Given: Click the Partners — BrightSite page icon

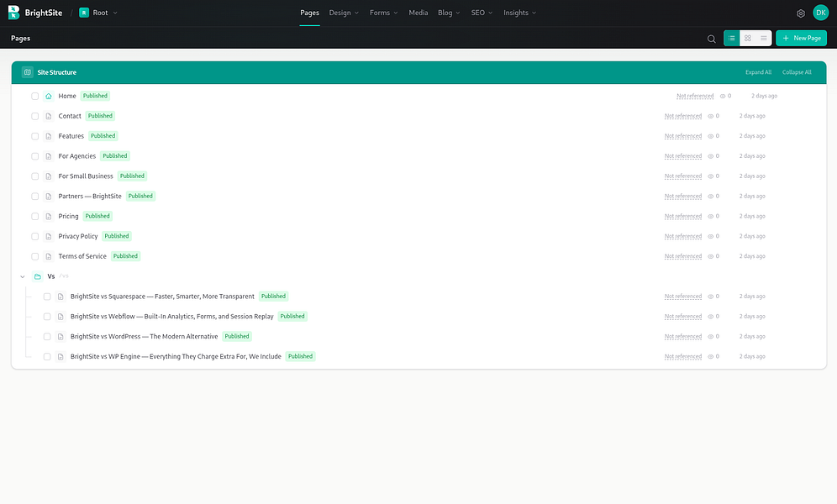Looking at the screenshot, I should point(49,197).
